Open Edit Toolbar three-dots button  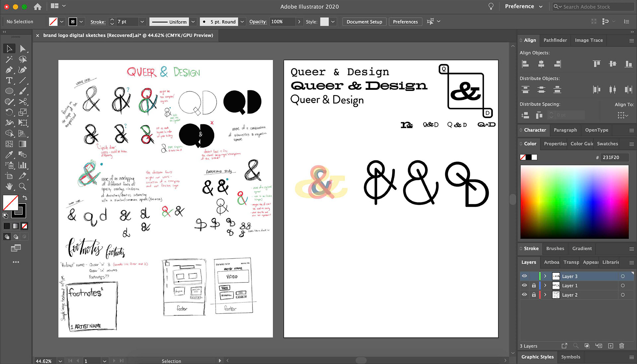point(16,262)
